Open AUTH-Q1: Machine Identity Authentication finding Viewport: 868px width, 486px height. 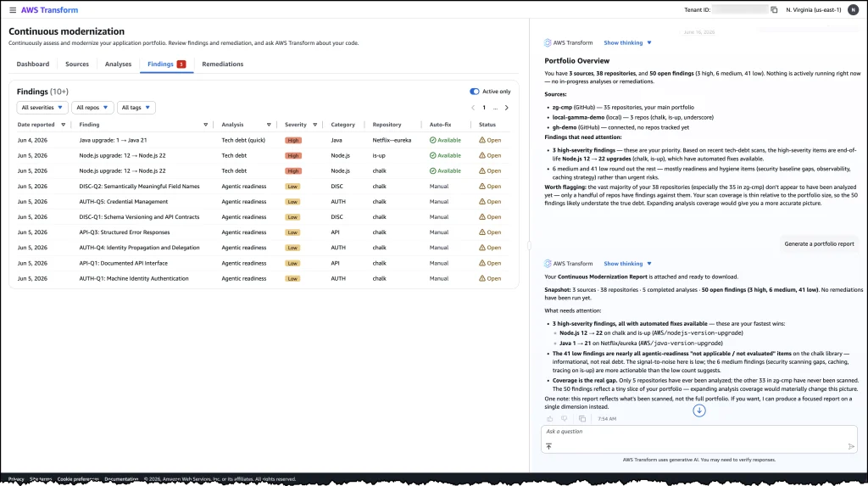coord(133,279)
